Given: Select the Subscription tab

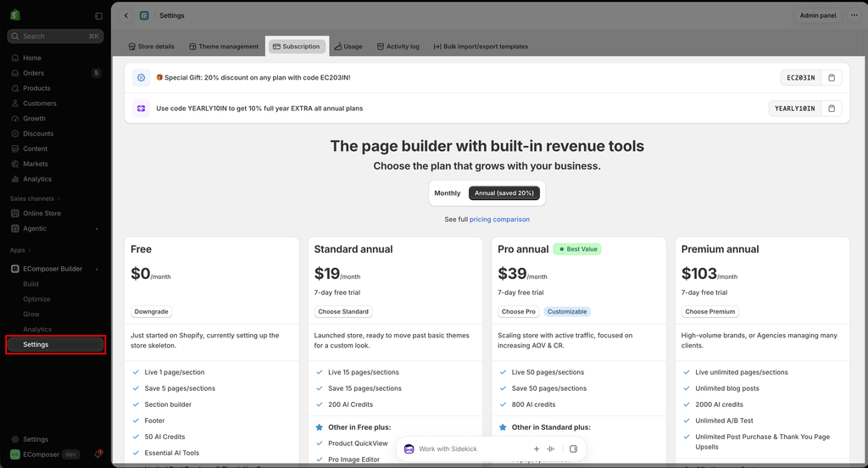Looking at the screenshot, I should tap(297, 47).
